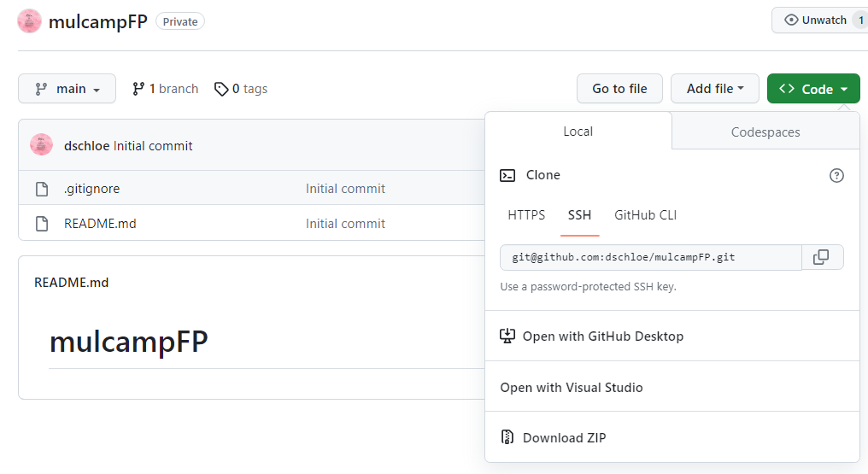The image size is (868, 474).
Task: Click the branch icon next to 1 branch
Action: [x=138, y=89]
